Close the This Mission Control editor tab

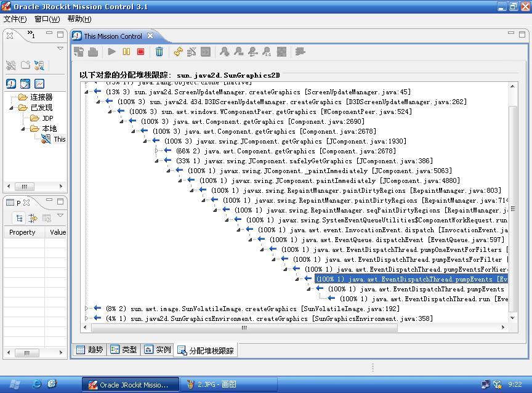(150, 36)
